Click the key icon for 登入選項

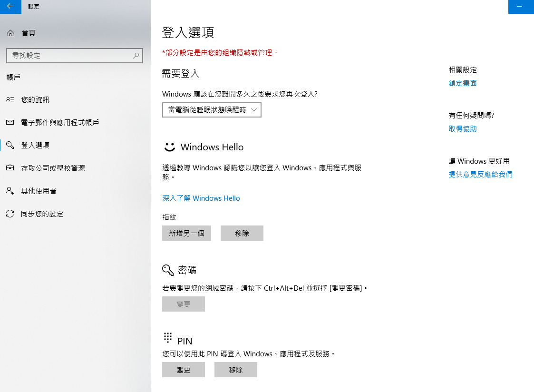click(x=10, y=145)
